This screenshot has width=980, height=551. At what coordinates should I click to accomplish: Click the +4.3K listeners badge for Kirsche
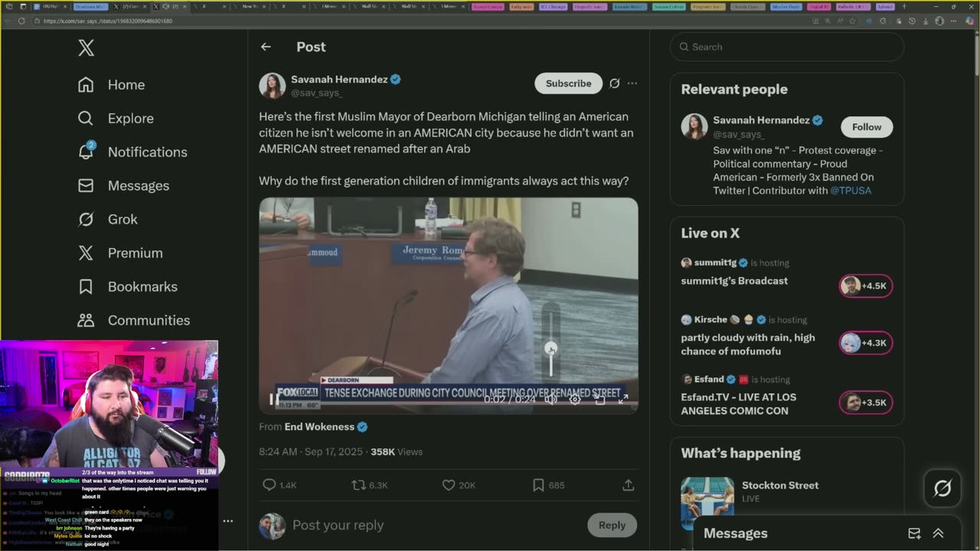click(865, 343)
